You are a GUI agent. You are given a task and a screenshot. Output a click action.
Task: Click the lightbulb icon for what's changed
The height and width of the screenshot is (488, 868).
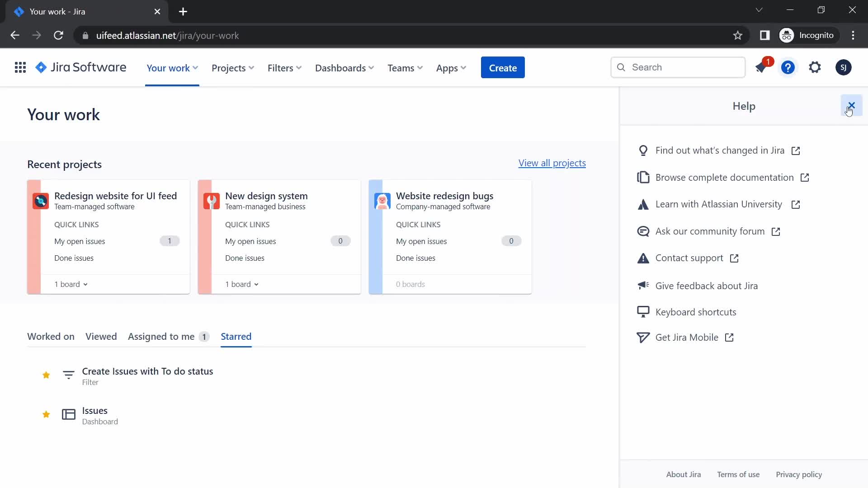(643, 150)
